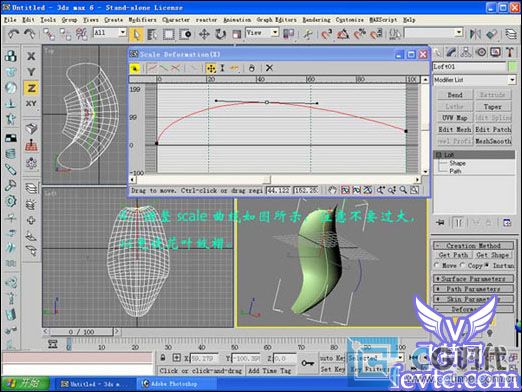
Task: Select the Move Control Point tool
Action: pyautogui.click(x=211, y=68)
